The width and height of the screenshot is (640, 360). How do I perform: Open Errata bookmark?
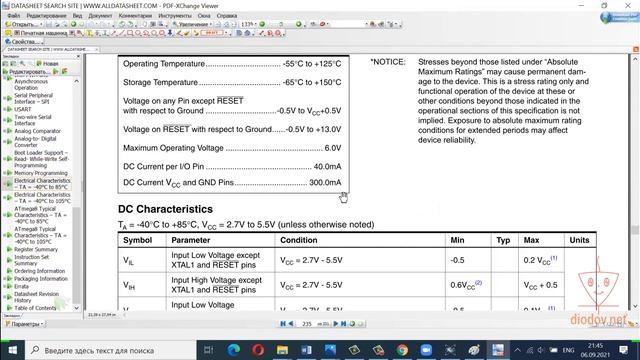point(21,287)
